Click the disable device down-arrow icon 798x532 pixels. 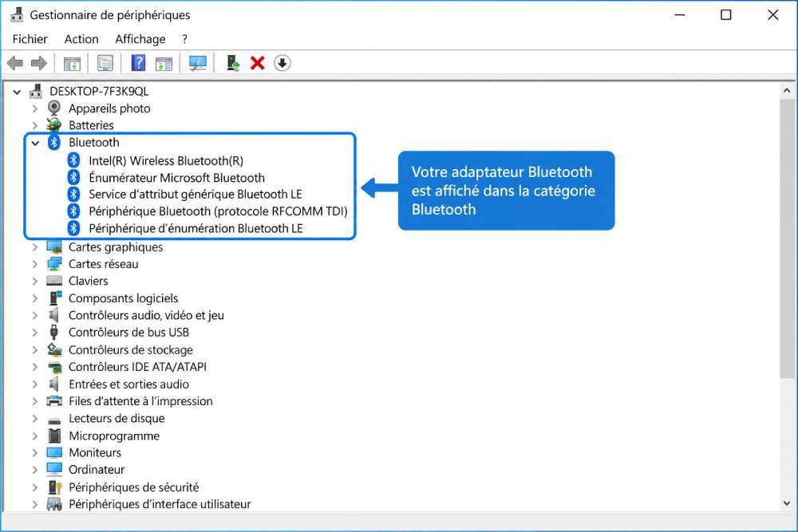point(282,63)
